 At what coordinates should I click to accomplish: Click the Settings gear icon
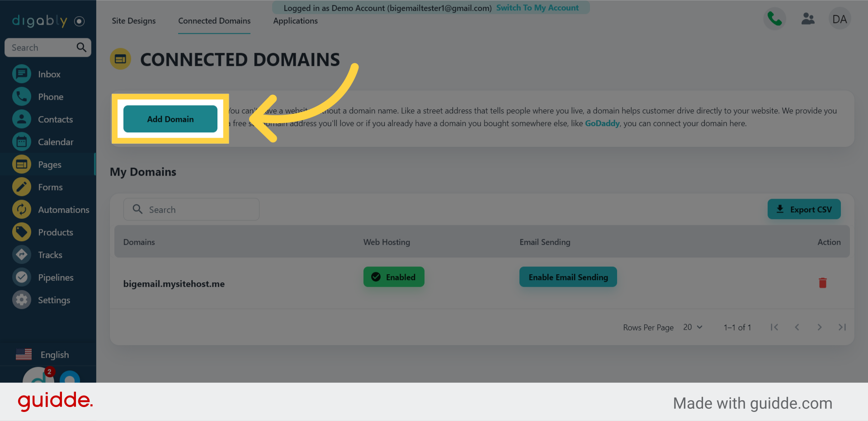point(22,300)
